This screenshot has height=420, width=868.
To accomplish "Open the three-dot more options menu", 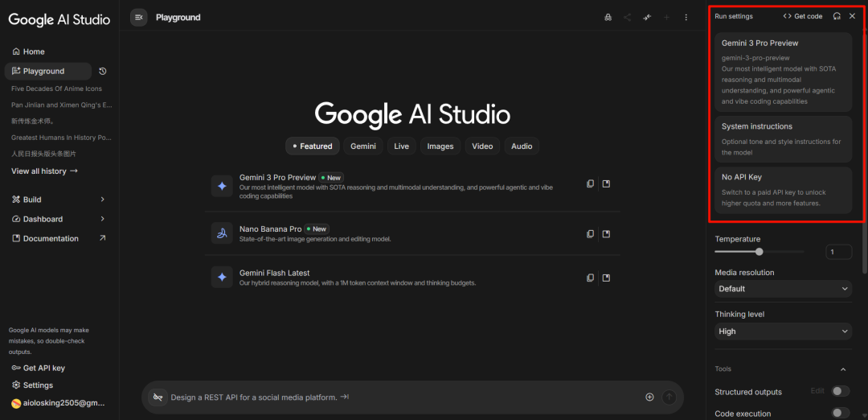I will coord(686,17).
